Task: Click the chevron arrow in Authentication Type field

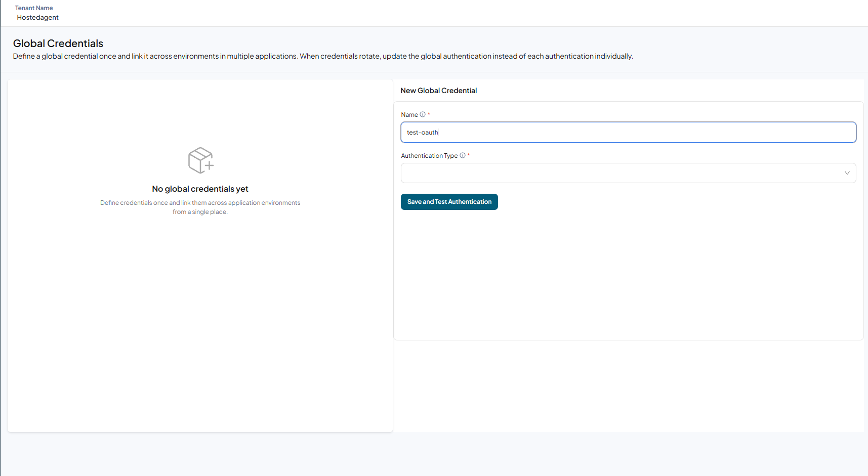Action: [x=847, y=173]
